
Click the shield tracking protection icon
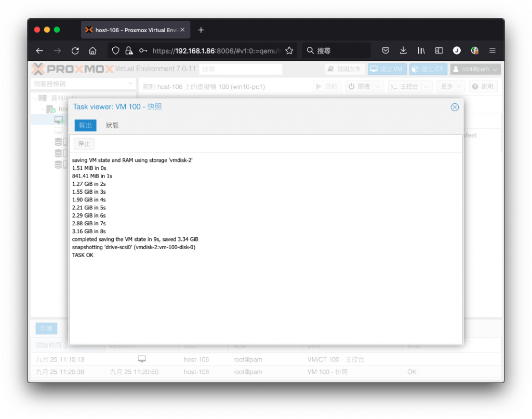coord(116,51)
